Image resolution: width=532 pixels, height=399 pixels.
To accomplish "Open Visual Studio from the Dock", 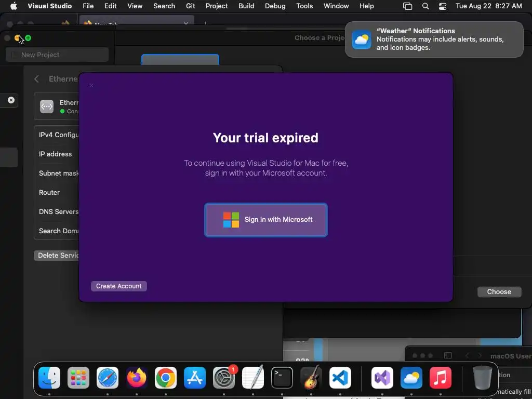I will click(x=382, y=378).
